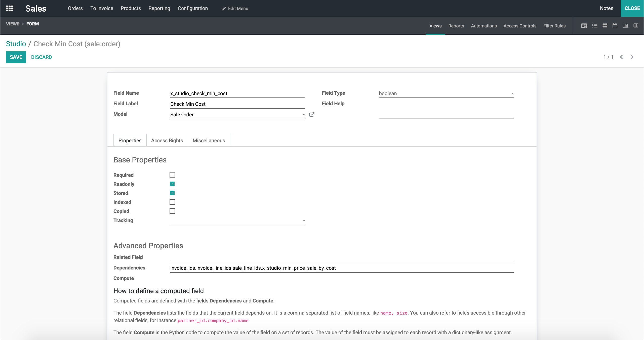Go to next record arrow

pos(632,57)
